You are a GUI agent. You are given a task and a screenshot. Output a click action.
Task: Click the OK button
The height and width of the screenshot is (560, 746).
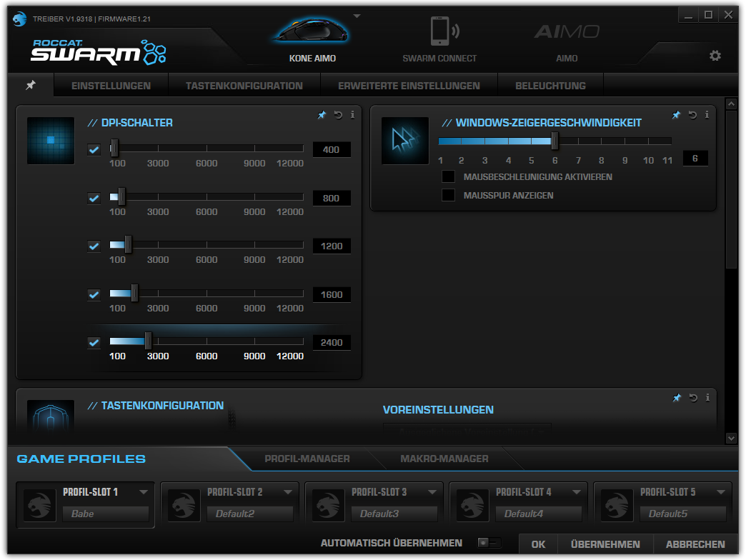point(538,544)
